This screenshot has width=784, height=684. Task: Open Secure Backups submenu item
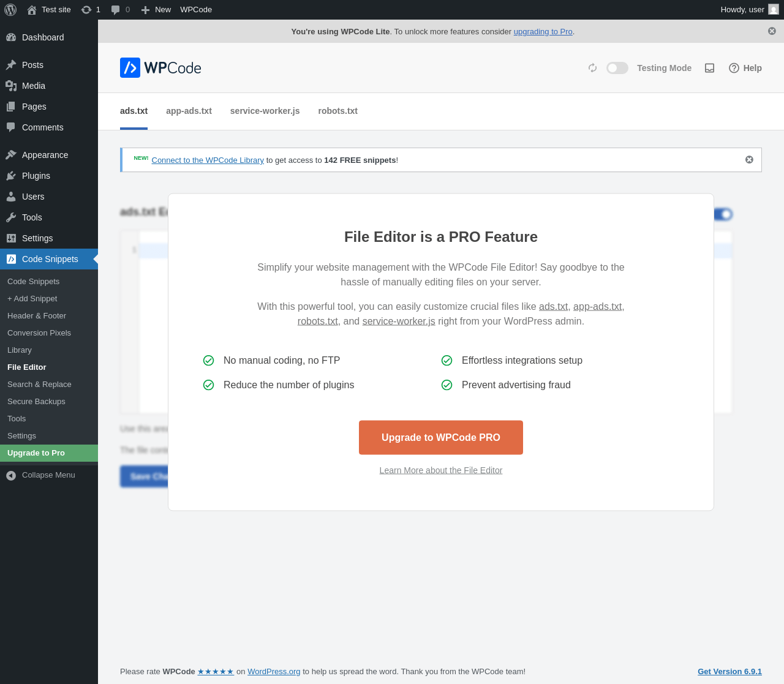pyautogui.click(x=49, y=402)
